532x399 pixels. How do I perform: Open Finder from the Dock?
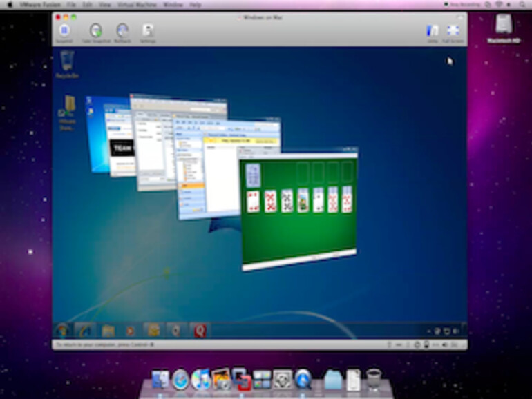click(160, 379)
